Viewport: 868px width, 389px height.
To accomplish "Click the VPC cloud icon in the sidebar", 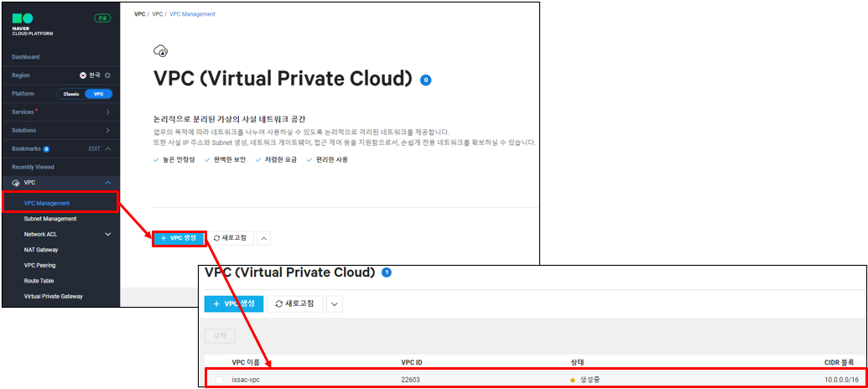I will (x=15, y=183).
